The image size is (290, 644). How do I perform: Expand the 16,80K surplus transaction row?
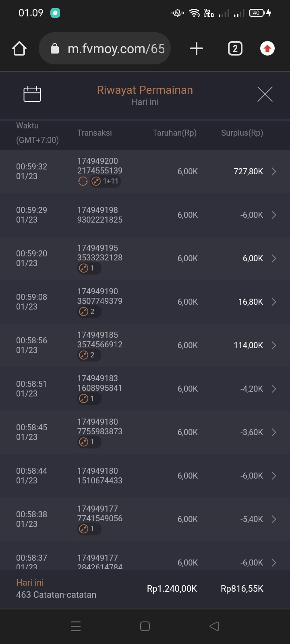point(274,302)
